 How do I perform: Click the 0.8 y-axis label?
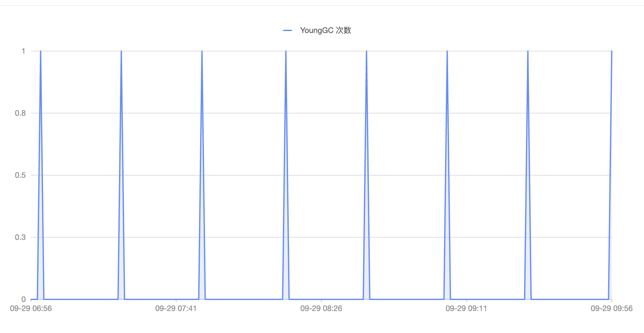tap(20, 113)
